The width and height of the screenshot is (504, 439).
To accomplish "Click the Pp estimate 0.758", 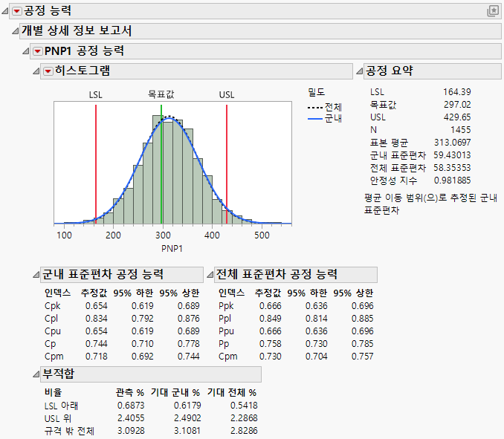I will click(270, 344).
